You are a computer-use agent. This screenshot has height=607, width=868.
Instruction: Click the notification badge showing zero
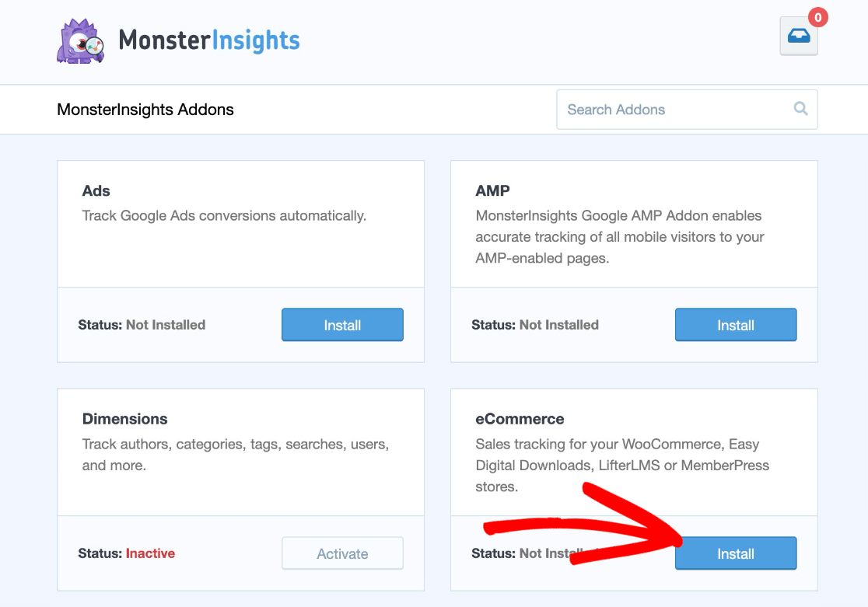(816, 16)
